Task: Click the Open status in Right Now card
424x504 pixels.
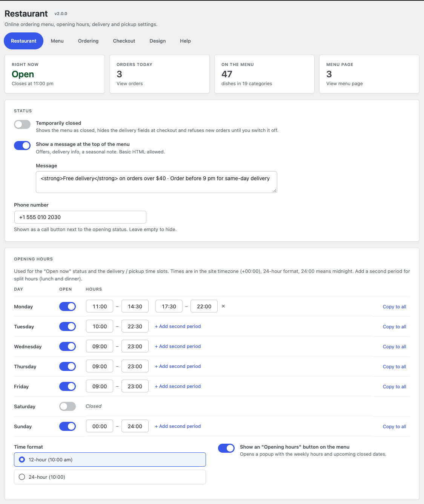Action: (x=23, y=74)
